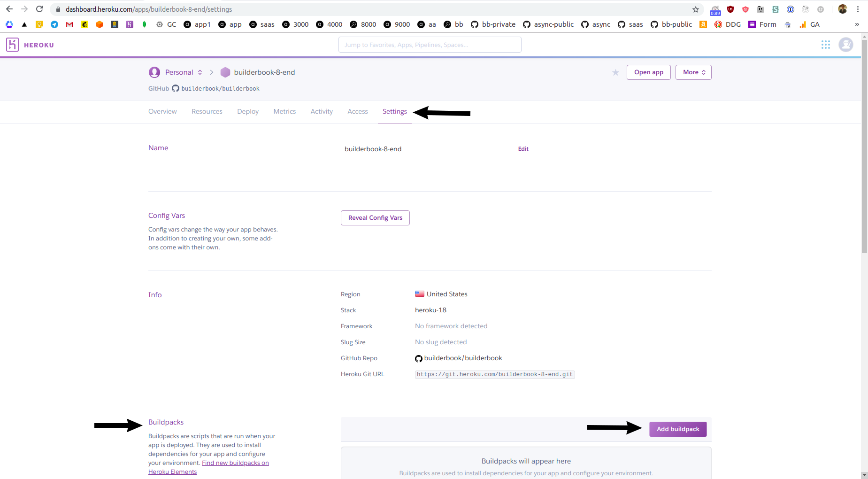Click Edit next to app name
The height and width of the screenshot is (479, 868).
point(523,149)
